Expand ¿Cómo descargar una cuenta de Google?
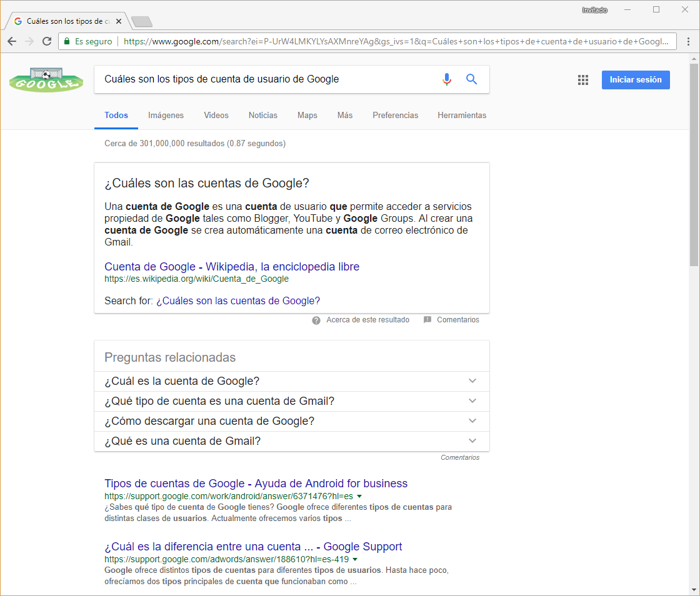 292,422
